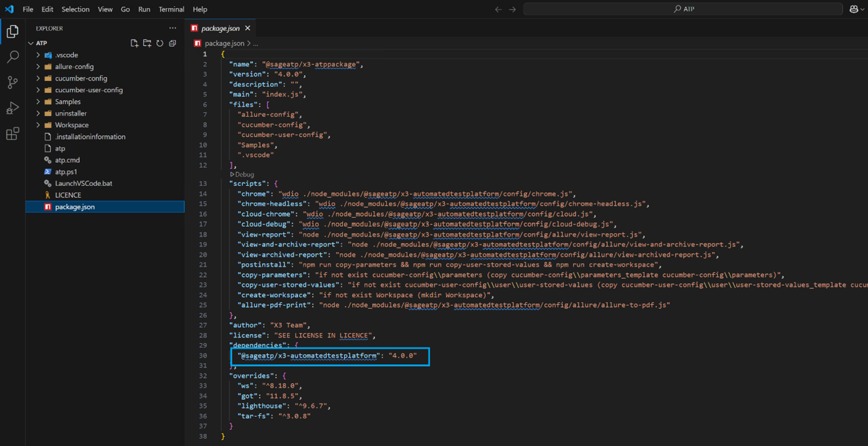Open the Selection menu
This screenshot has height=446, width=868.
coord(75,9)
